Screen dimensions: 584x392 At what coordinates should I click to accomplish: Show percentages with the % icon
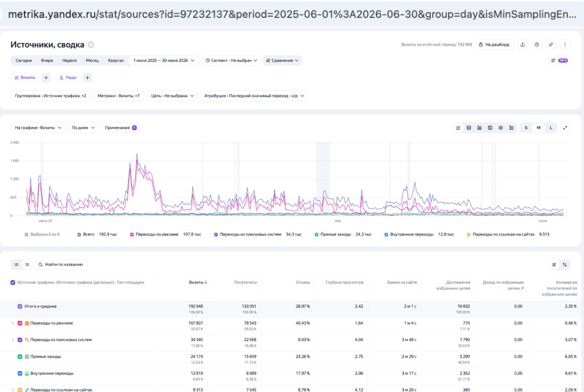coord(565,265)
